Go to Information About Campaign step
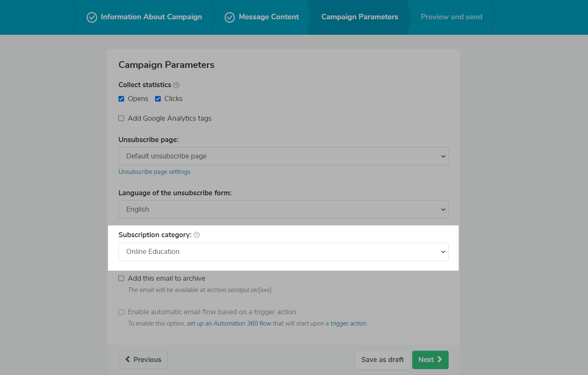 151,17
